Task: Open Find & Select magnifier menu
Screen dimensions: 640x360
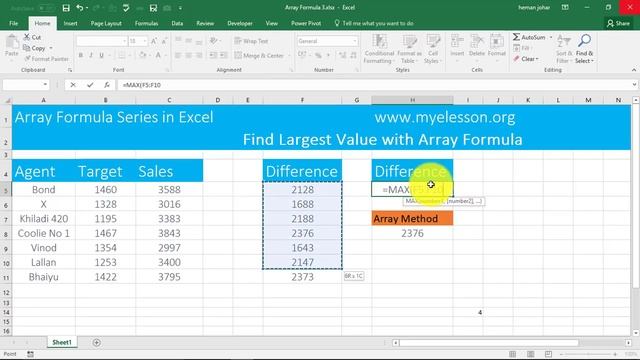Action: [x=584, y=49]
